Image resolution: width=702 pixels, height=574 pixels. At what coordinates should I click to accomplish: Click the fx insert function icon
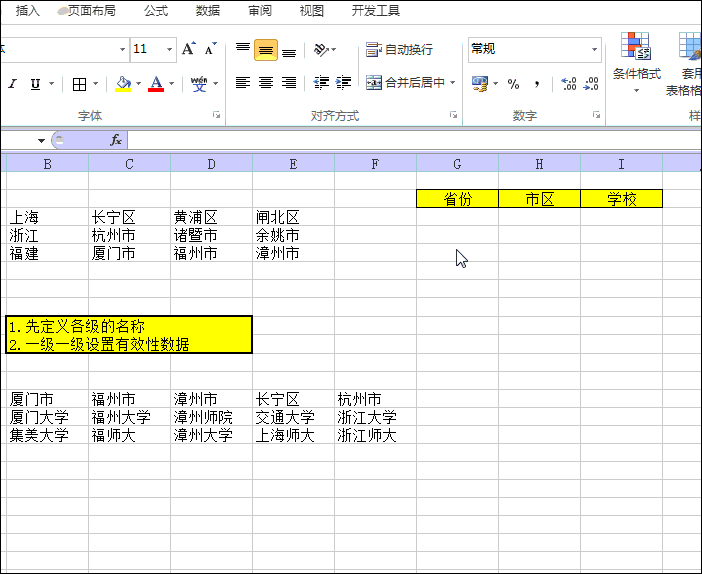click(x=116, y=140)
